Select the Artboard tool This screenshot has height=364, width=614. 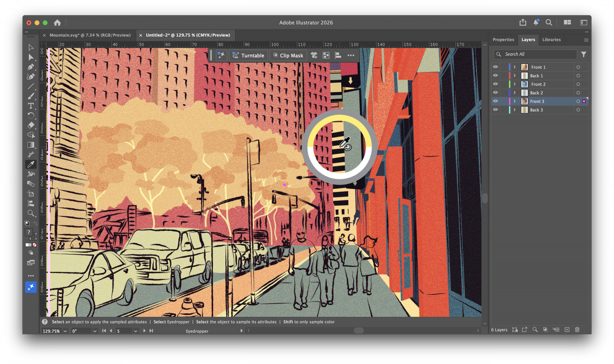[31, 194]
